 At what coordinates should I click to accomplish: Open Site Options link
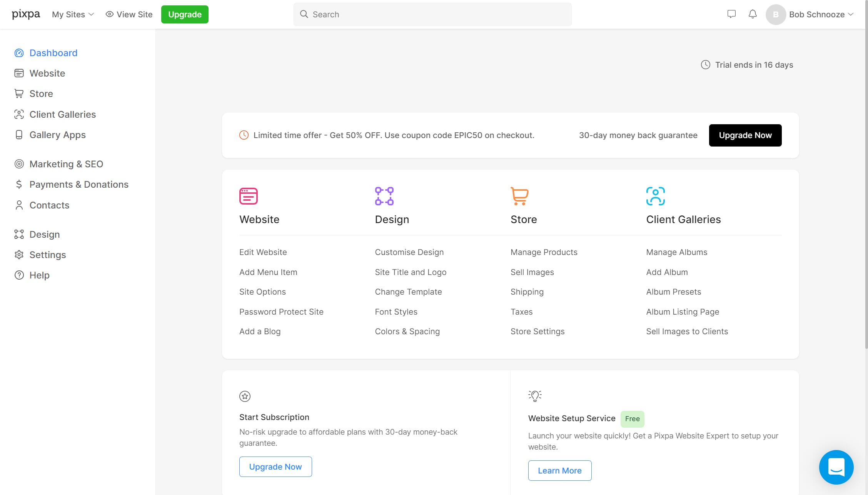pos(262,292)
